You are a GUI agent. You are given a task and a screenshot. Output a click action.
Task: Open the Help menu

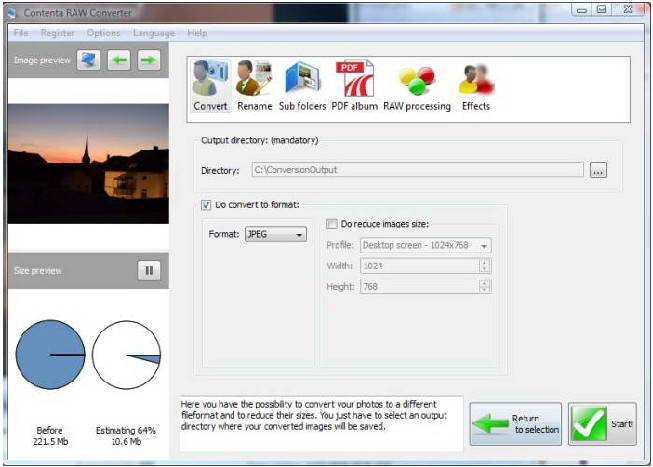tap(197, 33)
